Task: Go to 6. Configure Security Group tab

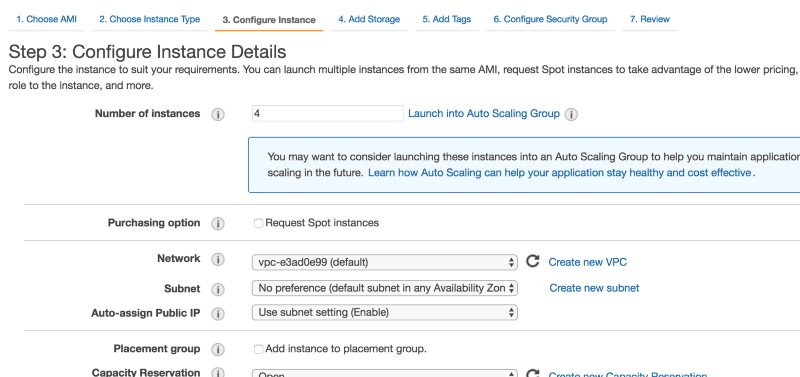Action: [x=551, y=19]
